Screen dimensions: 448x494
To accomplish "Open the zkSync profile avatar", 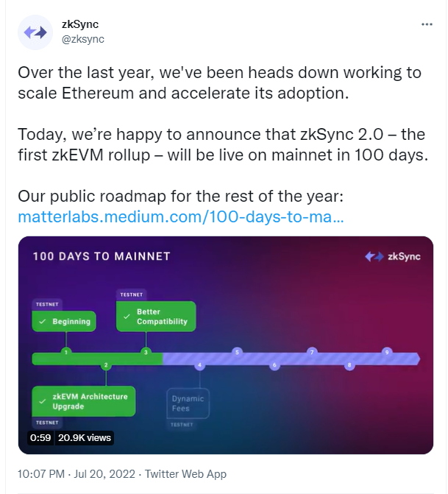I will click(35, 32).
